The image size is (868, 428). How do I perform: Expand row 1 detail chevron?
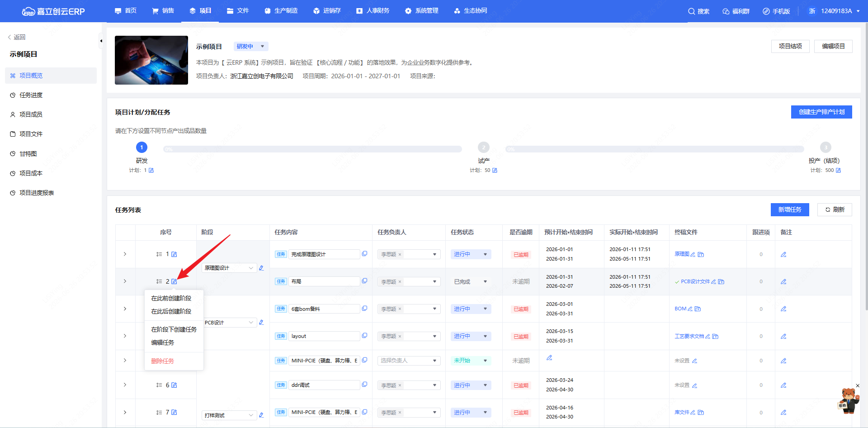tap(125, 254)
